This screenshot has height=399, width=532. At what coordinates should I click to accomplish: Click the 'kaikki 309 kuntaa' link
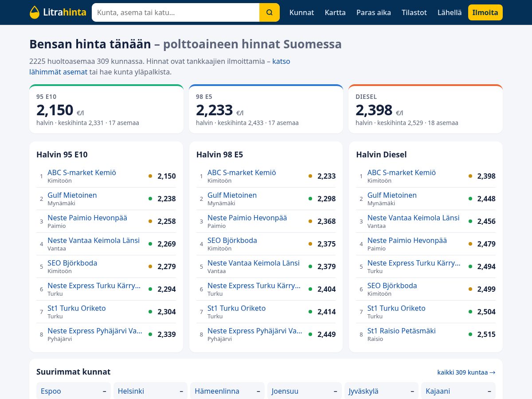tap(466, 372)
